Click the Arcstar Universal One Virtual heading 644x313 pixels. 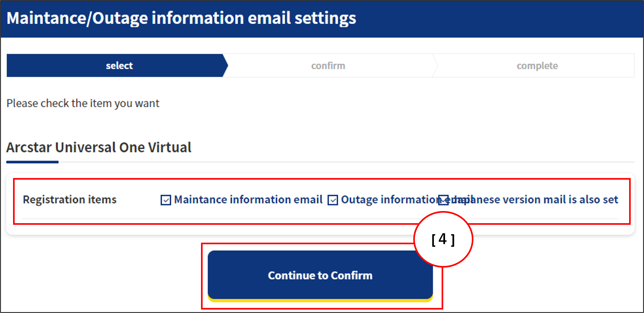point(99,147)
